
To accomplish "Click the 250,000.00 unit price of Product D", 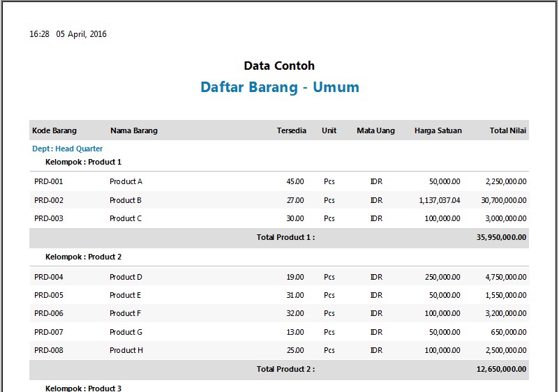I will [x=442, y=277].
